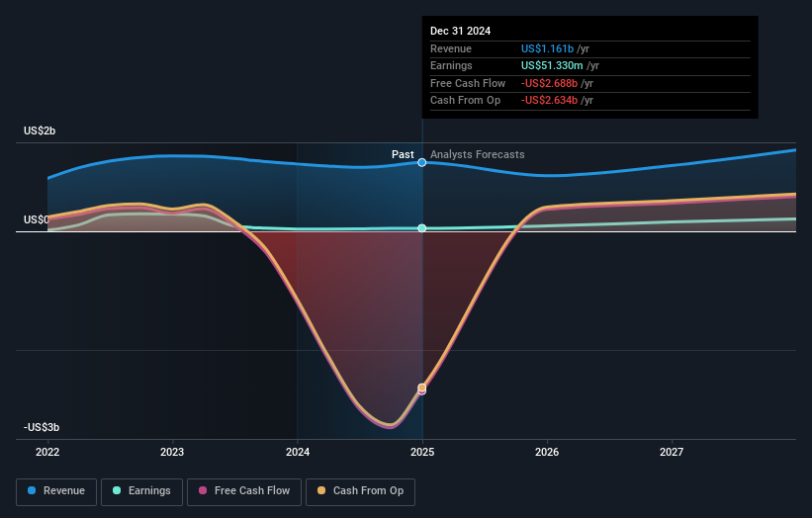This screenshot has height=518, width=812.
Task: Click the teal Earnings legend dot
Action: point(117,490)
